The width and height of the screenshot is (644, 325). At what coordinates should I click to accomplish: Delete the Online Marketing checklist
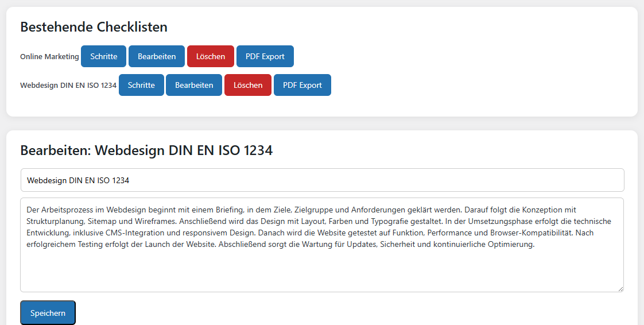[x=211, y=56]
